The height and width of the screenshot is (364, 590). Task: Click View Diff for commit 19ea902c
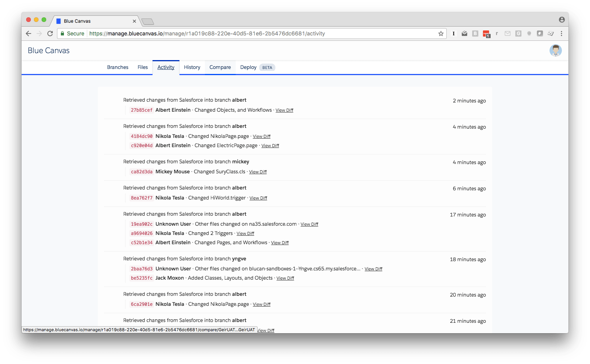point(310,224)
